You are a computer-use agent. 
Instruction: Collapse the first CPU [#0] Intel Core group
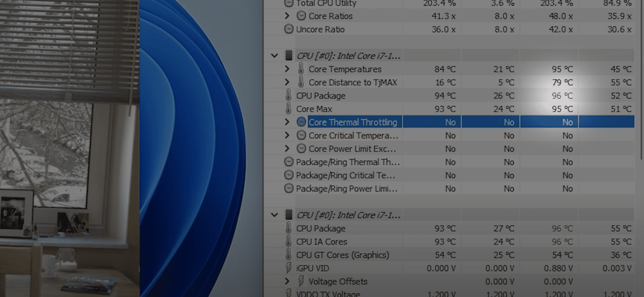point(274,56)
